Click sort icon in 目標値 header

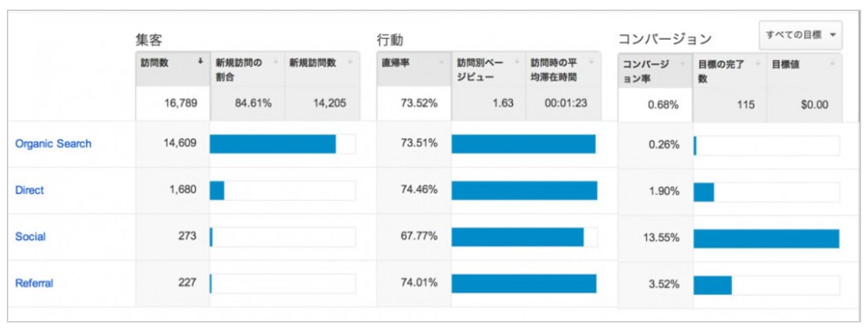click(832, 63)
